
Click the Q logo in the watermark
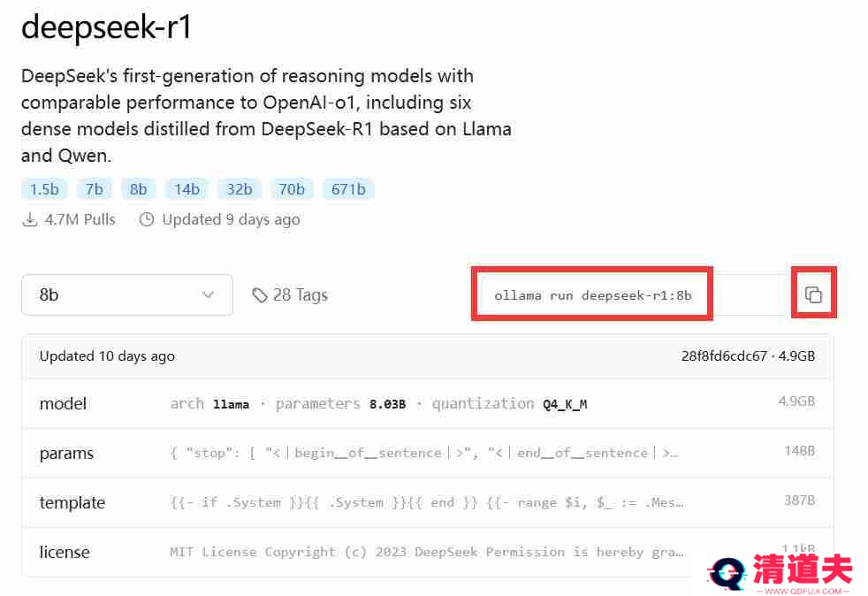pyautogui.click(x=727, y=574)
